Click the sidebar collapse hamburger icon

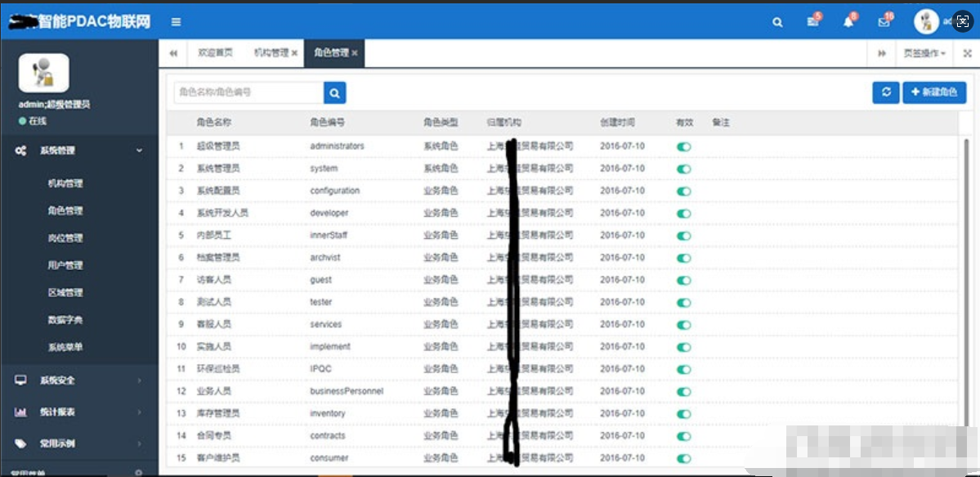(x=174, y=23)
